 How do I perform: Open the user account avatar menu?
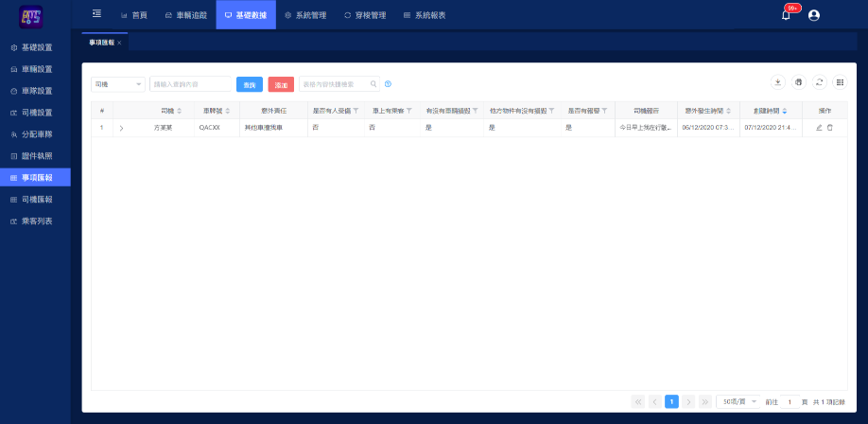pos(813,15)
